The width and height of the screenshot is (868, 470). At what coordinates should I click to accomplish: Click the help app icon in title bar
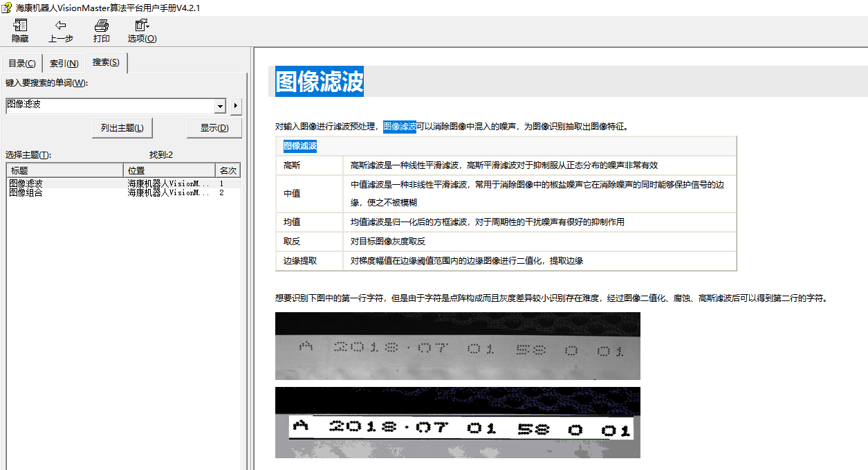point(7,8)
